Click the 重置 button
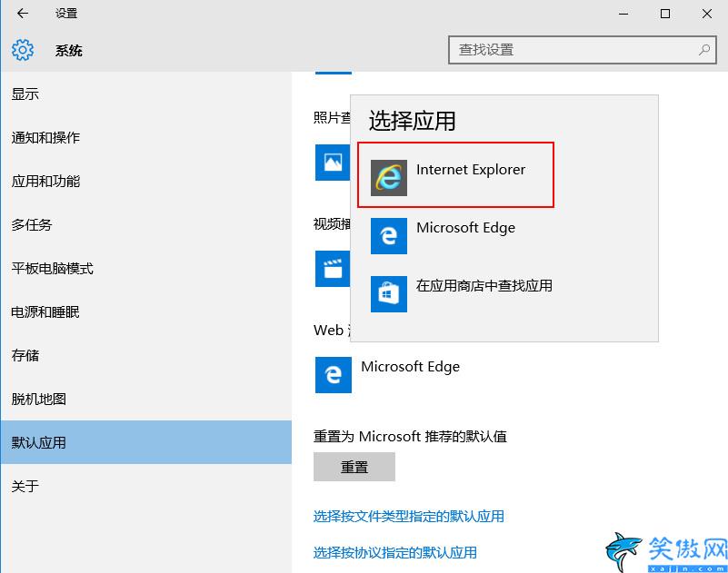The image size is (728, 573). pyautogui.click(x=354, y=467)
